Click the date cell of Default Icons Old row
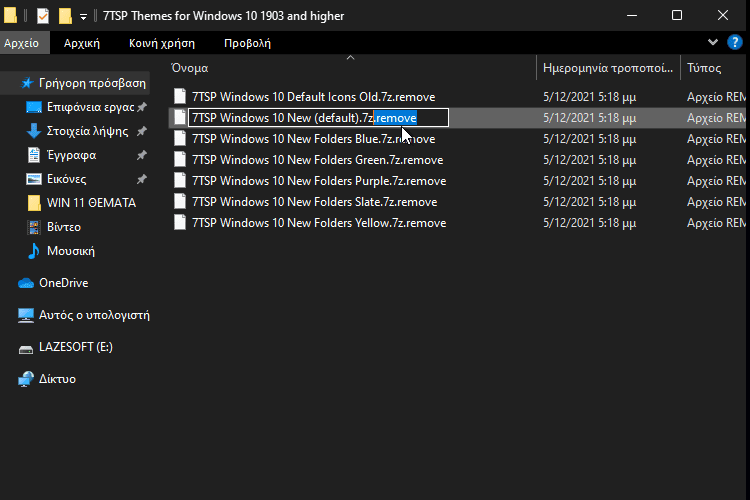The height and width of the screenshot is (500, 750). pos(589,97)
